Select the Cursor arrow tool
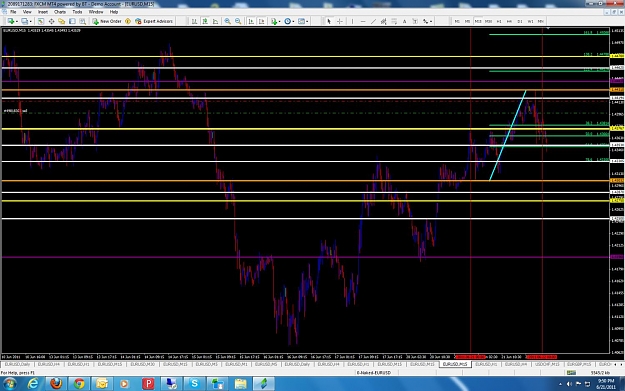The image size is (625, 391). pos(329,21)
